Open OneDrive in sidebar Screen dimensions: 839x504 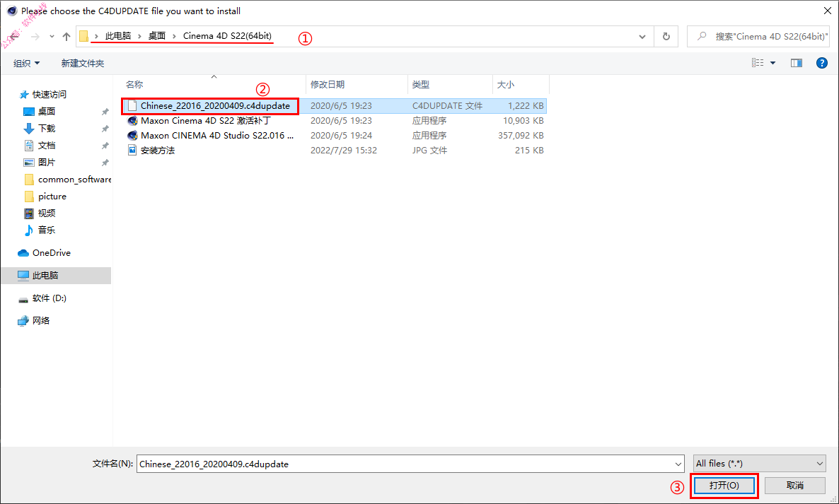pyautogui.click(x=52, y=253)
